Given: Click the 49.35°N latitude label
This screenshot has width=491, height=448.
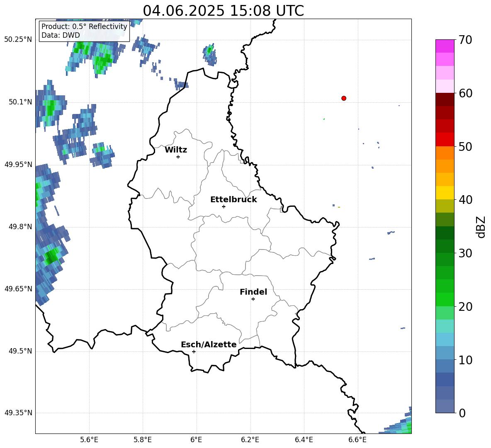Looking at the screenshot, I should point(18,413).
